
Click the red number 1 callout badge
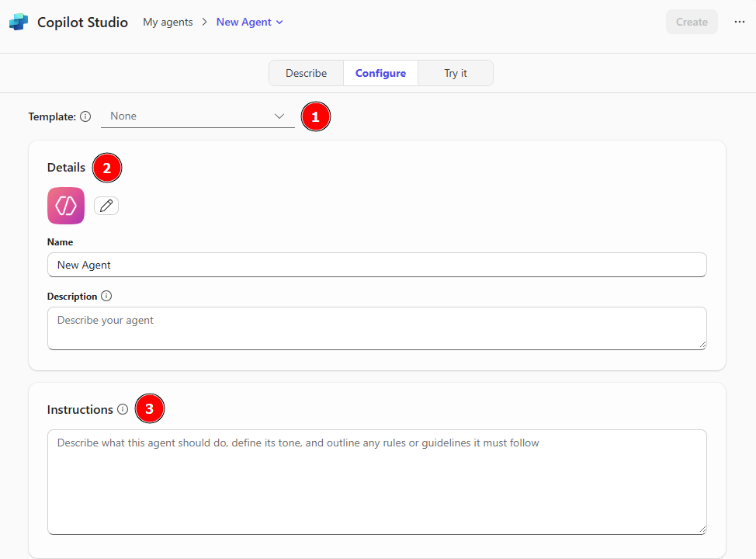(x=315, y=117)
